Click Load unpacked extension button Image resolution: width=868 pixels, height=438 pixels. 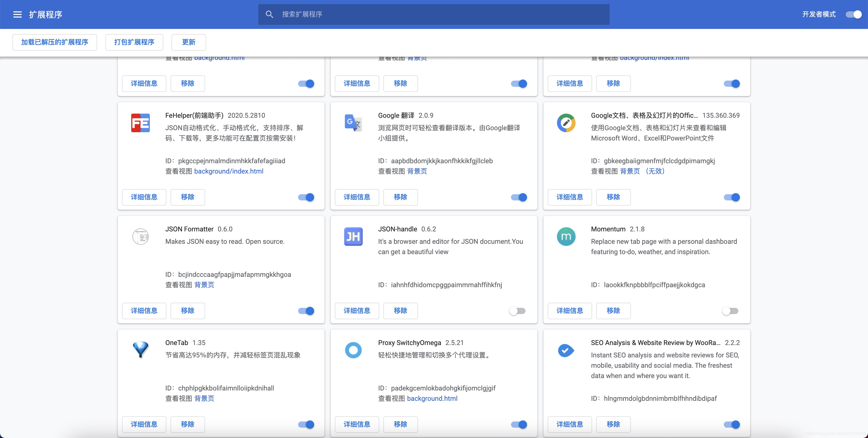(55, 42)
